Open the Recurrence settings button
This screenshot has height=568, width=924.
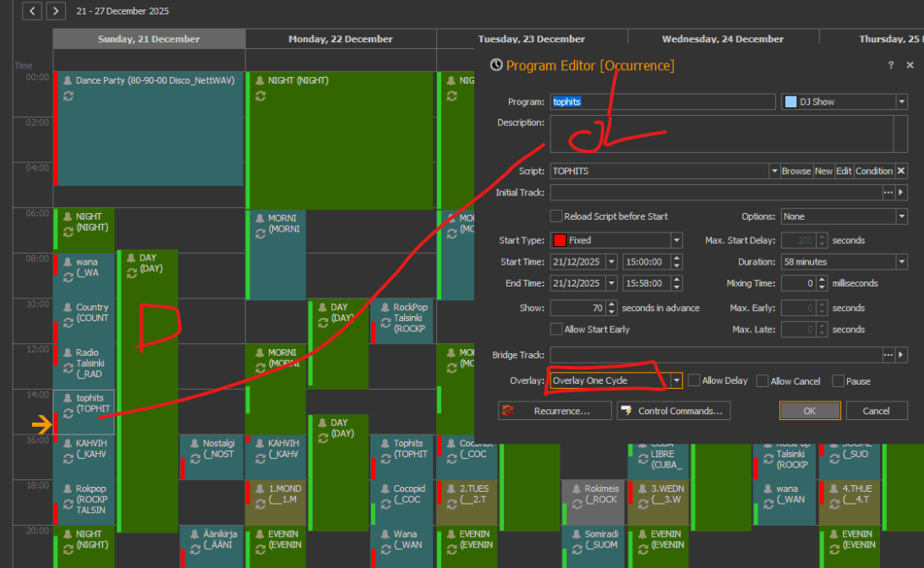555,411
